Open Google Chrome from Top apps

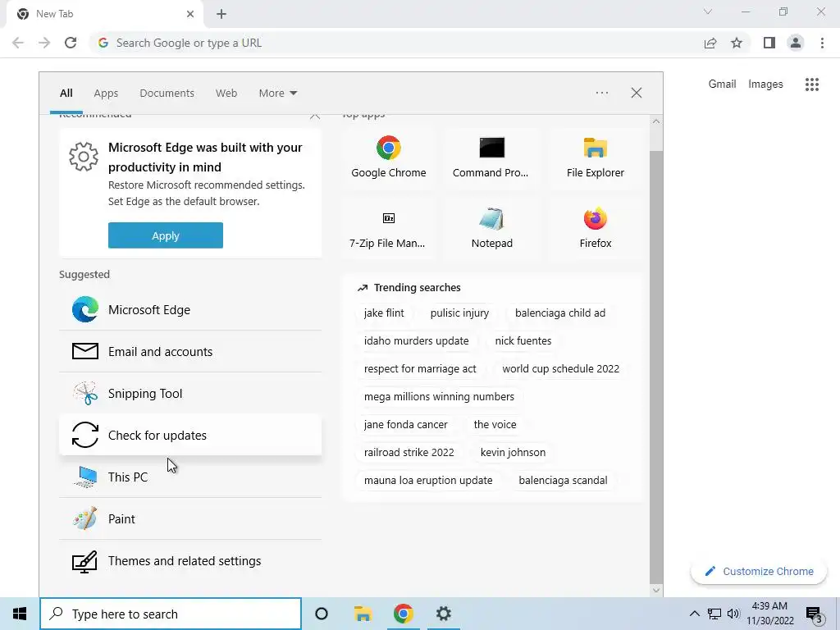388,157
